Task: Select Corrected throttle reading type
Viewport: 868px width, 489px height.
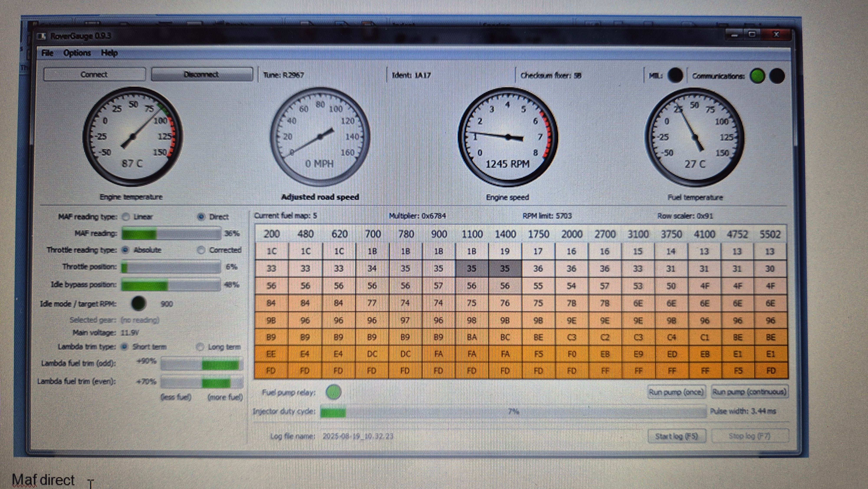Action: (201, 250)
